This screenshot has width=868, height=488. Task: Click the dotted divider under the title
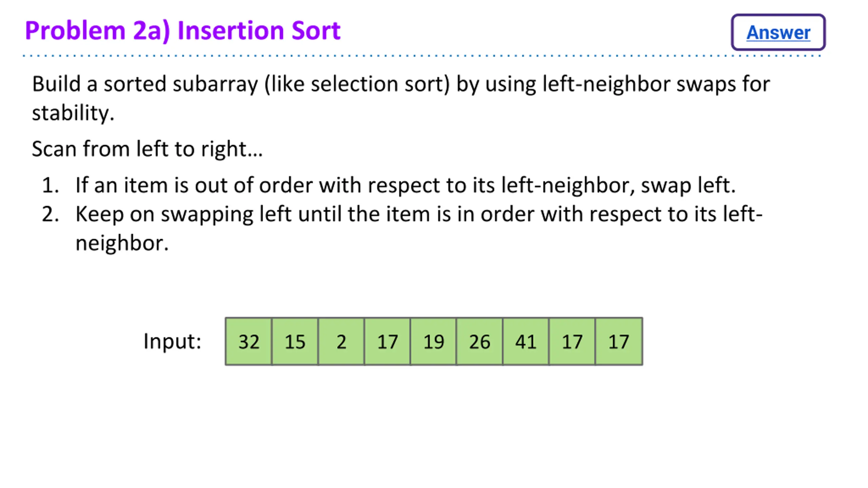click(421, 56)
